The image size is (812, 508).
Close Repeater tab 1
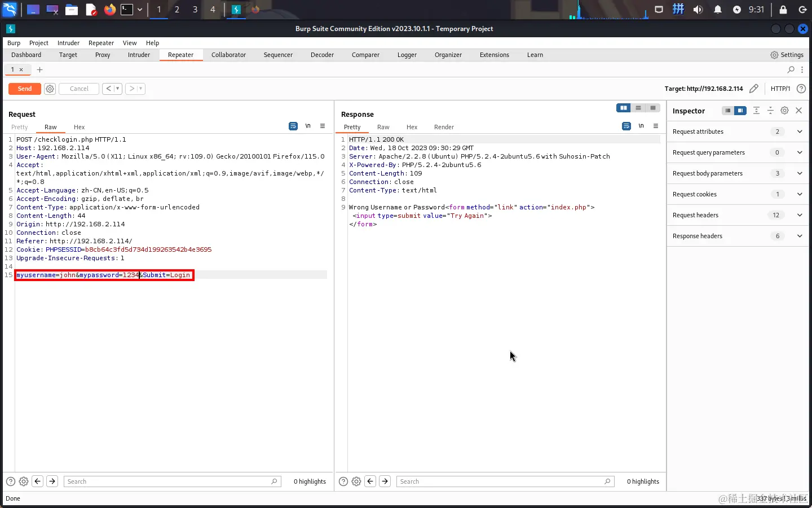[x=21, y=69]
